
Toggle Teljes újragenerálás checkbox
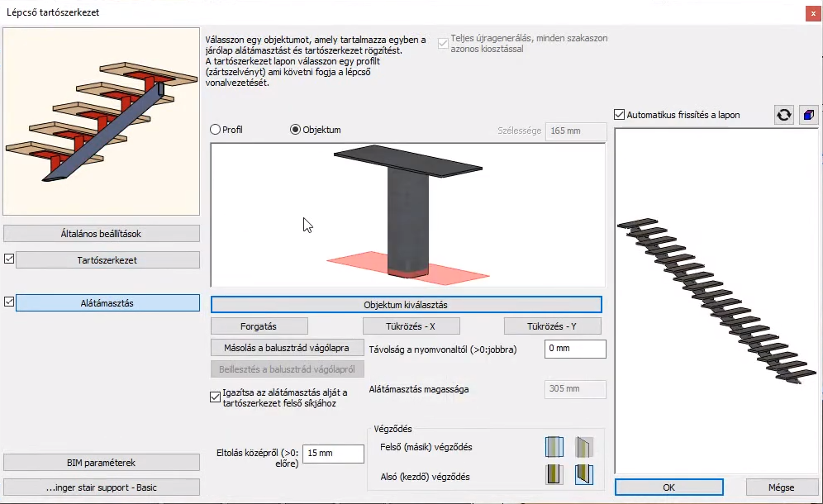point(443,43)
